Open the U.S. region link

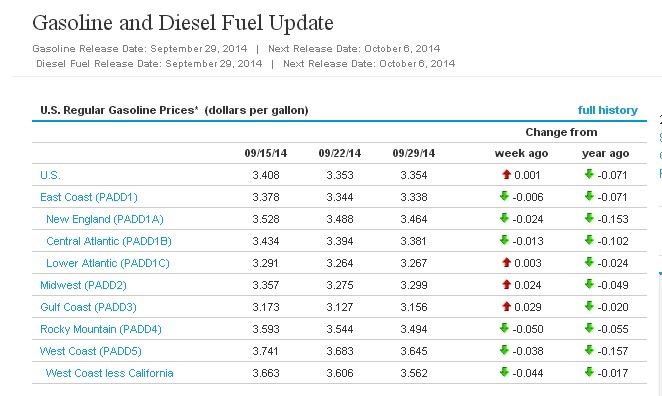[50, 175]
